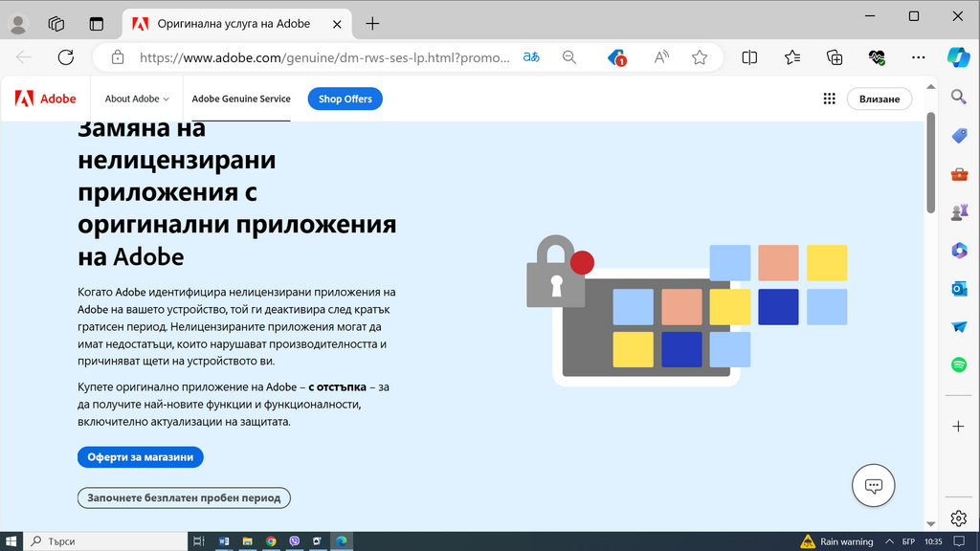Open sidebar Outlook icon
Screen dimensions: 980x551
tap(959, 289)
